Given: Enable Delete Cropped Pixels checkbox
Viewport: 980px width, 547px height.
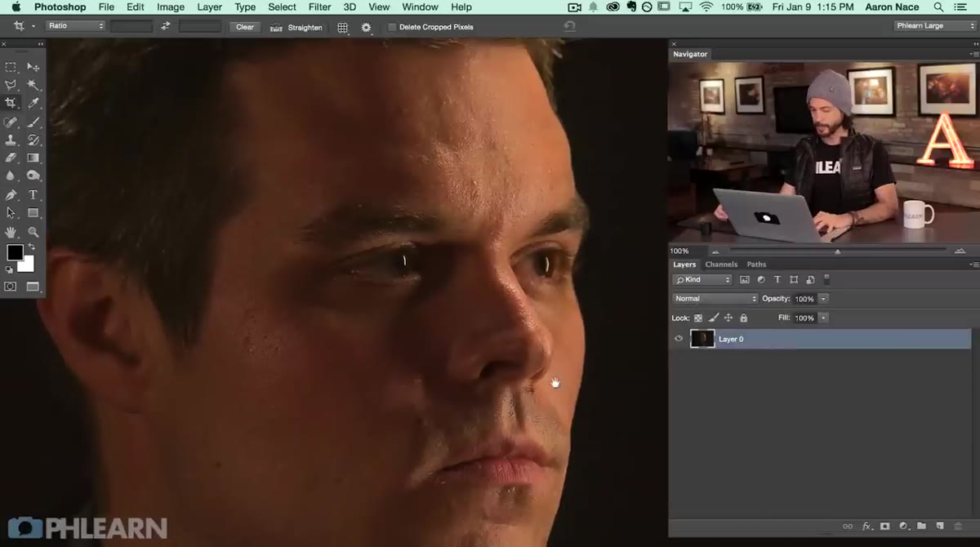Looking at the screenshot, I should [x=392, y=27].
